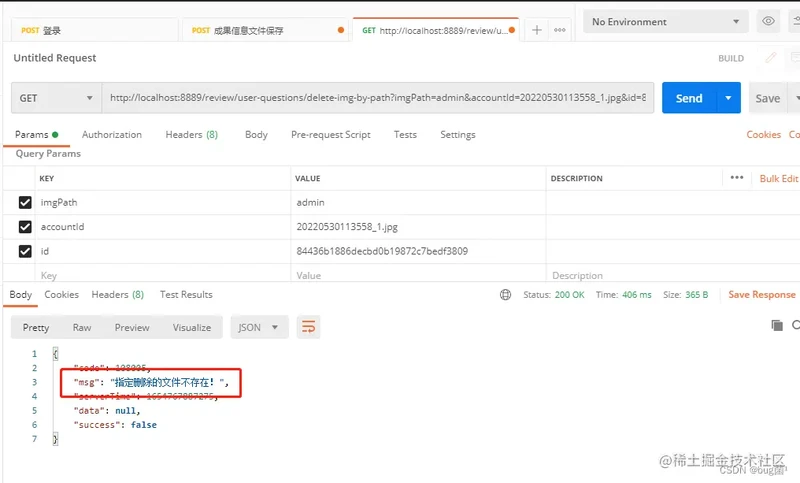Collapse the JSON at line 1
800x483 pixels.
pos(55,354)
